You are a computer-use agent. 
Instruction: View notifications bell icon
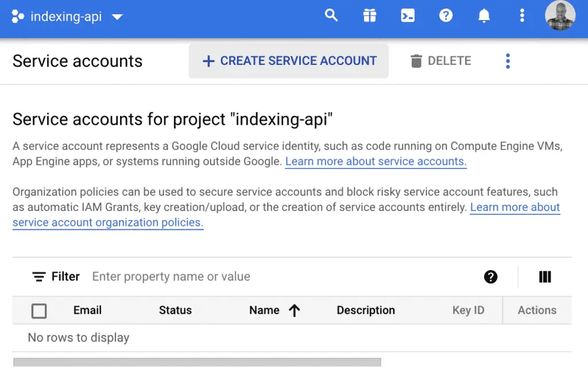pyautogui.click(x=484, y=16)
